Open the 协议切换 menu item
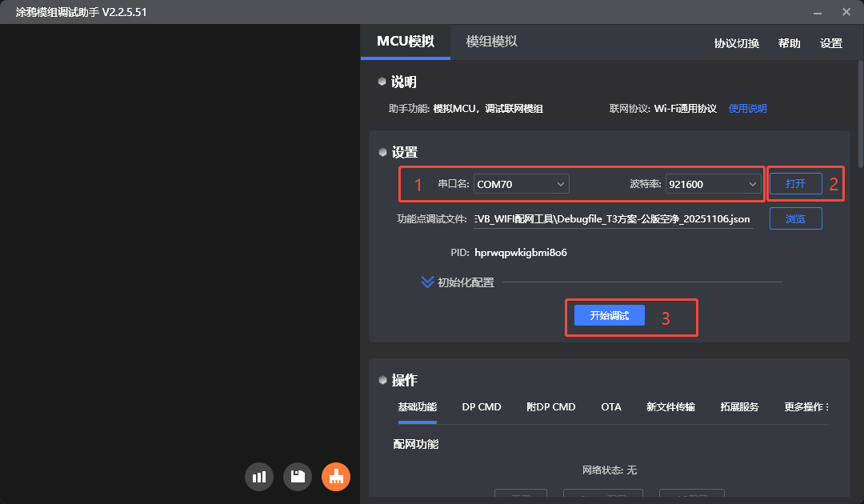Image resolution: width=864 pixels, height=504 pixels. pos(736,43)
